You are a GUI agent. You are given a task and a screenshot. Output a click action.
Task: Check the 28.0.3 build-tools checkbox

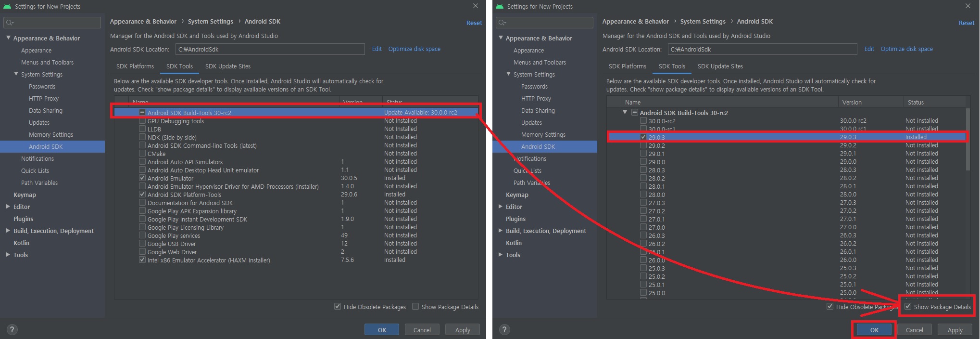(643, 170)
